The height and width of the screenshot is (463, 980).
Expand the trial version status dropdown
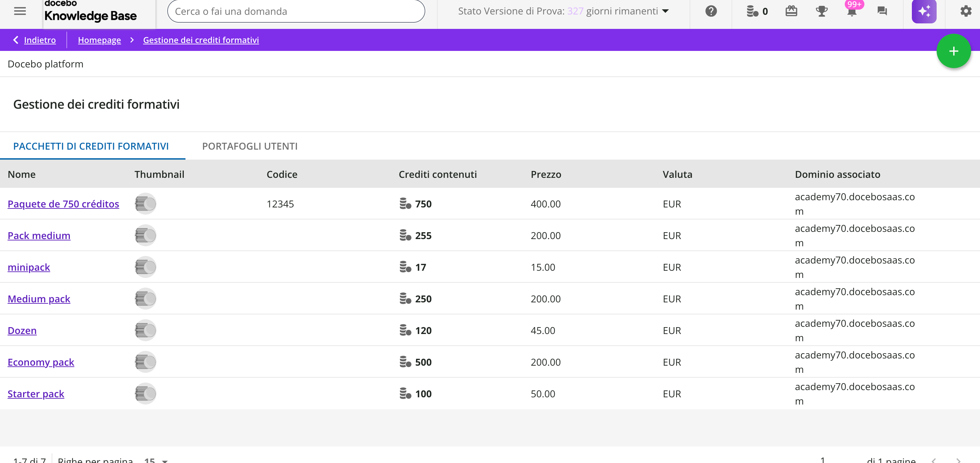coord(665,11)
